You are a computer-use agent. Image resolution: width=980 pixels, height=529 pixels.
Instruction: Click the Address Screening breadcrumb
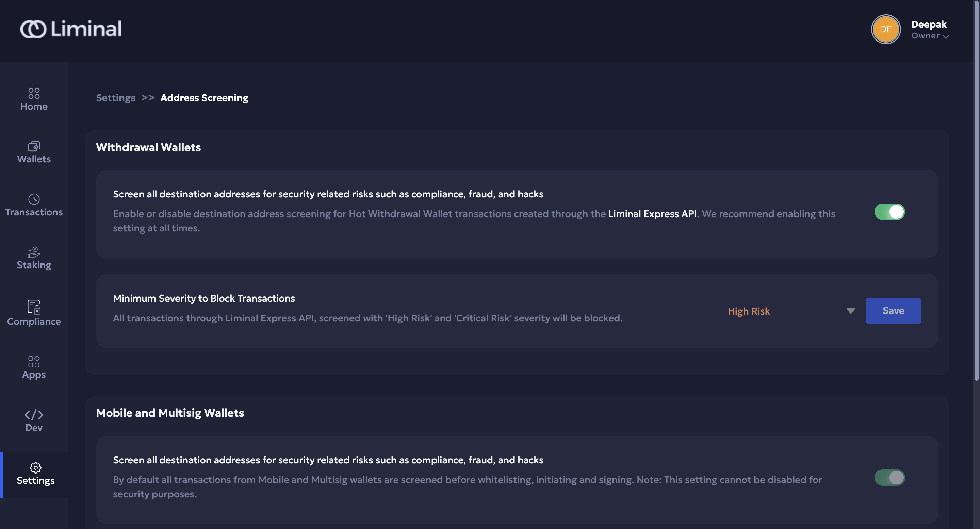pos(204,98)
